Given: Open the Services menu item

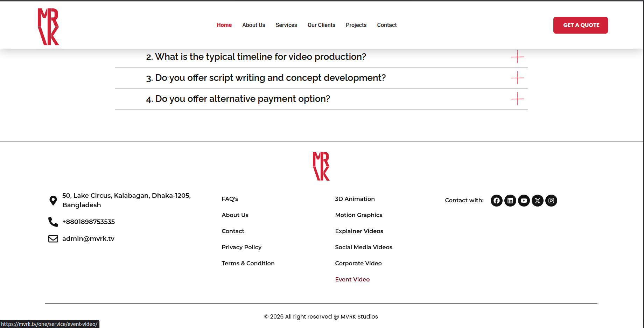Looking at the screenshot, I should [x=286, y=25].
